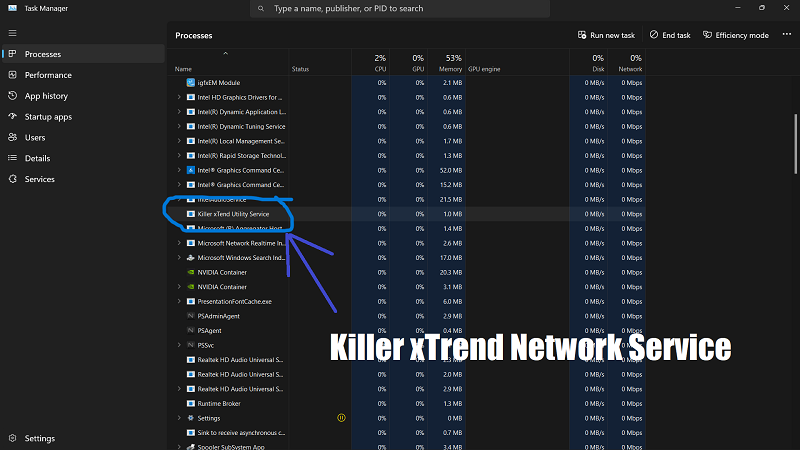Click Services puzzle icon

[x=13, y=179]
